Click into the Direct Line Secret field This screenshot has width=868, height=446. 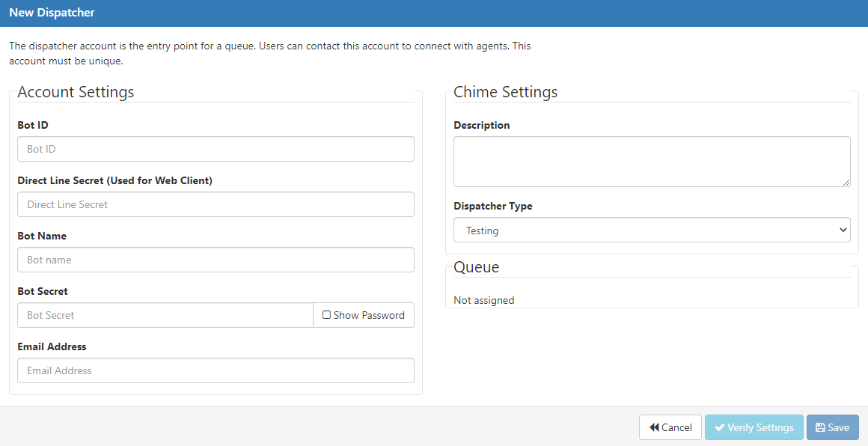point(216,204)
